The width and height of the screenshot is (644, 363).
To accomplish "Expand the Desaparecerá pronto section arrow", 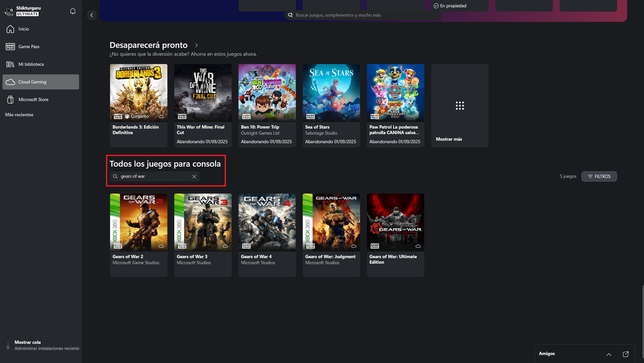I will tap(196, 45).
